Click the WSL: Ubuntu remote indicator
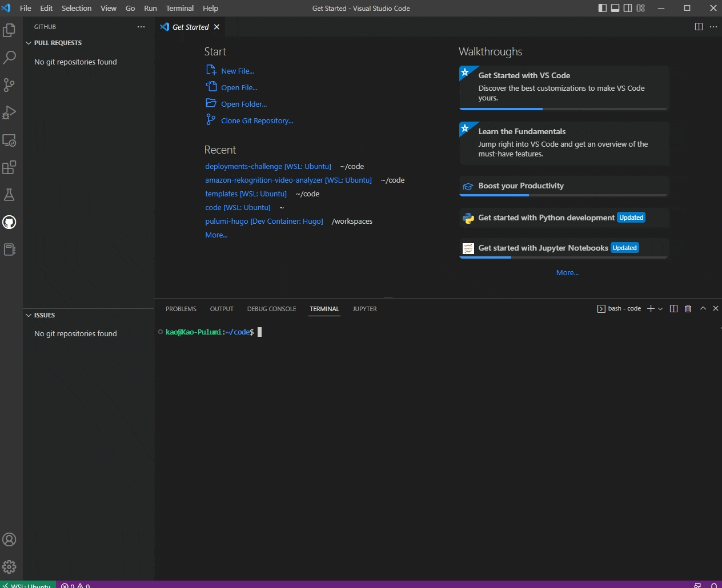The width and height of the screenshot is (722, 588). click(28, 585)
